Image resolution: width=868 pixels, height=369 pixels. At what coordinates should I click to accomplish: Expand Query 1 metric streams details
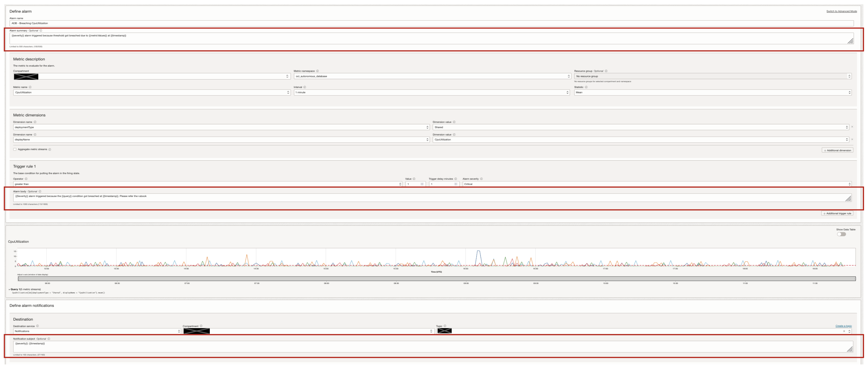click(9, 289)
